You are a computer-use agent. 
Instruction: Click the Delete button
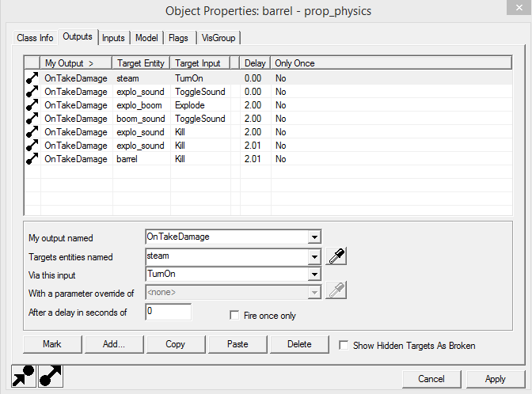pyautogui.click(x=299, y=344)
